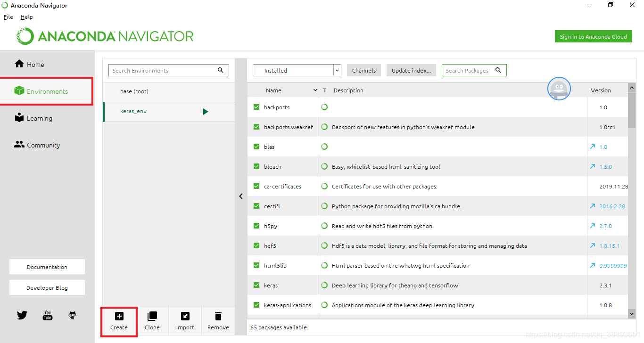Image resolution: width=644 pixels, height=343 pixels.
Task: Click the Description column header
Action: [x=348, y=90]
